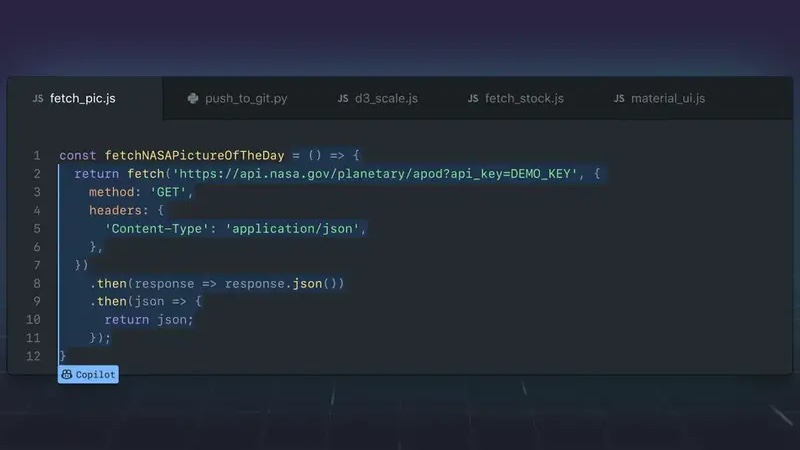Select the fetch_stock.js tab
The height and width of the screenshot is (450, 800).
pyautogui.click(x=524, y=99)
